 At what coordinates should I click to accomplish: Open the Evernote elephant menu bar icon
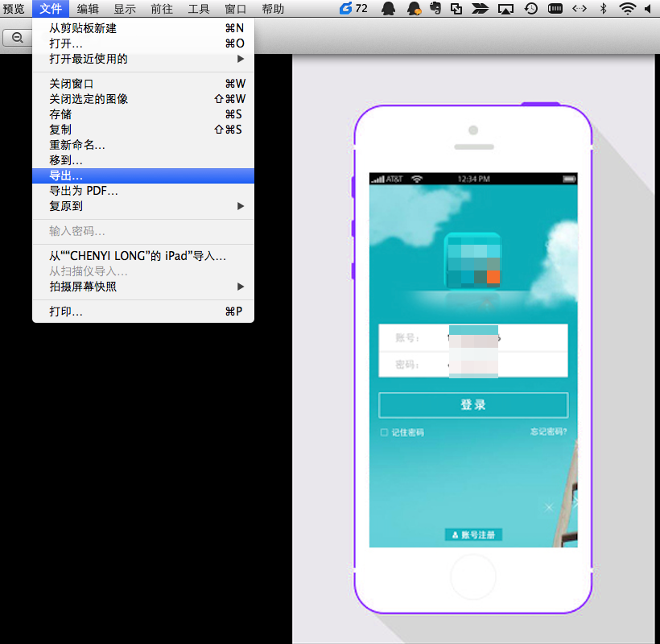(435, 8)
